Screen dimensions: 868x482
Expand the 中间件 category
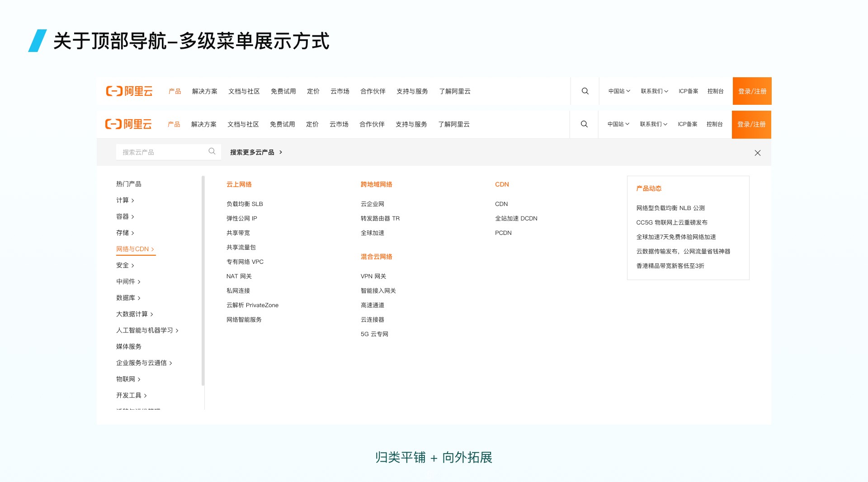[128, 281]
